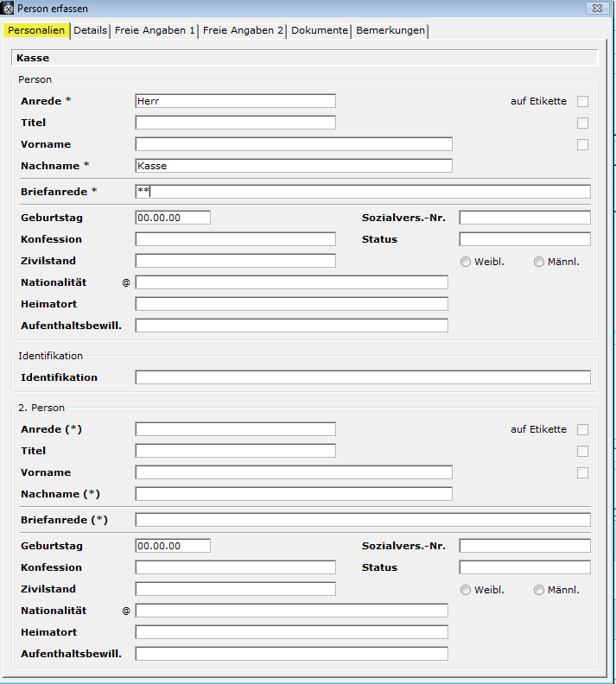The image size is (616, 684).
Task: Select the Weibl. radio button for first person
Action: [466, 262]
